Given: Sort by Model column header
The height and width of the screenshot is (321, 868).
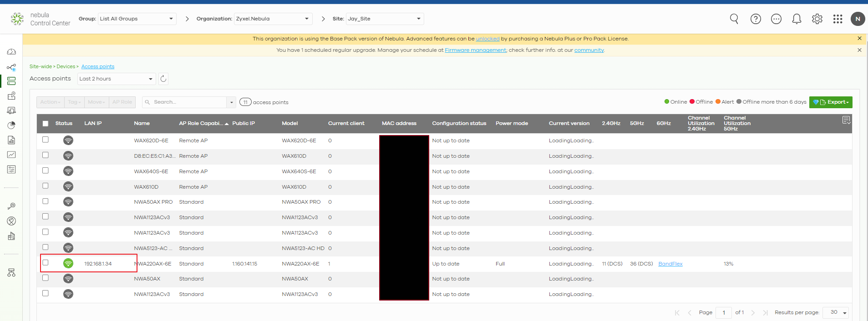Looking at the screenshot, I should point(289,123).
